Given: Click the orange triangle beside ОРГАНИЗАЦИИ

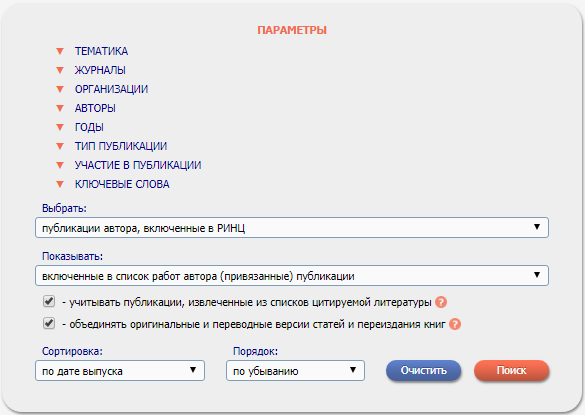Looking at the screenshot, I should [x=60, y=89].
